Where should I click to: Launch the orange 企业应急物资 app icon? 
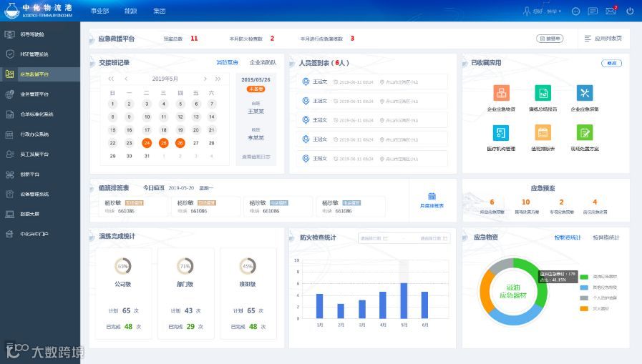[501, 93]
